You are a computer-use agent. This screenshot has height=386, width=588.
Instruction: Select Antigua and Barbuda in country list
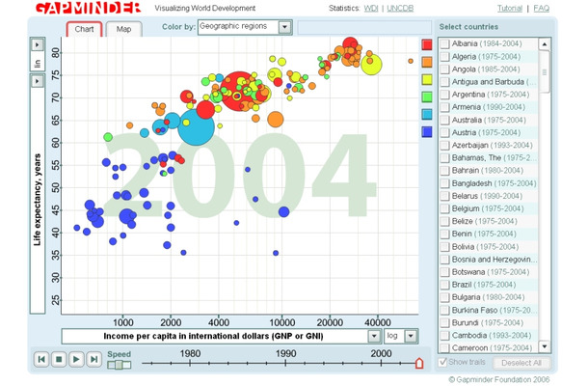(489, 82)
